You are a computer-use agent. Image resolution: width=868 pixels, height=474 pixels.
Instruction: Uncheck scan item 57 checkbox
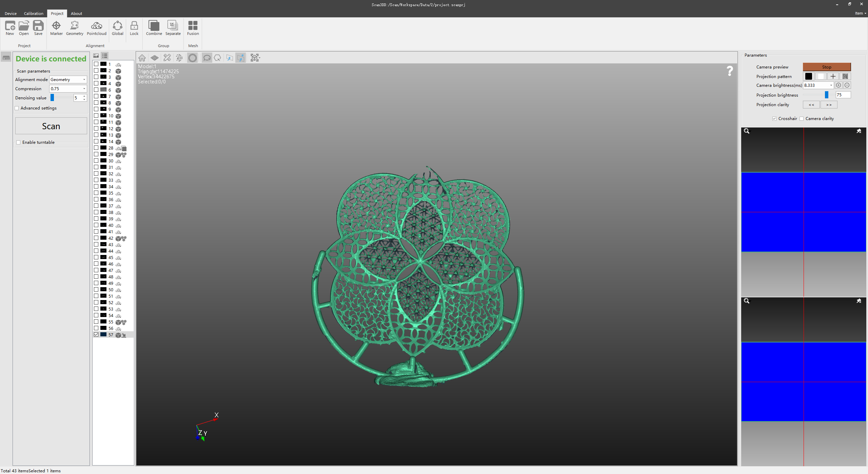[x=96, y=335]
